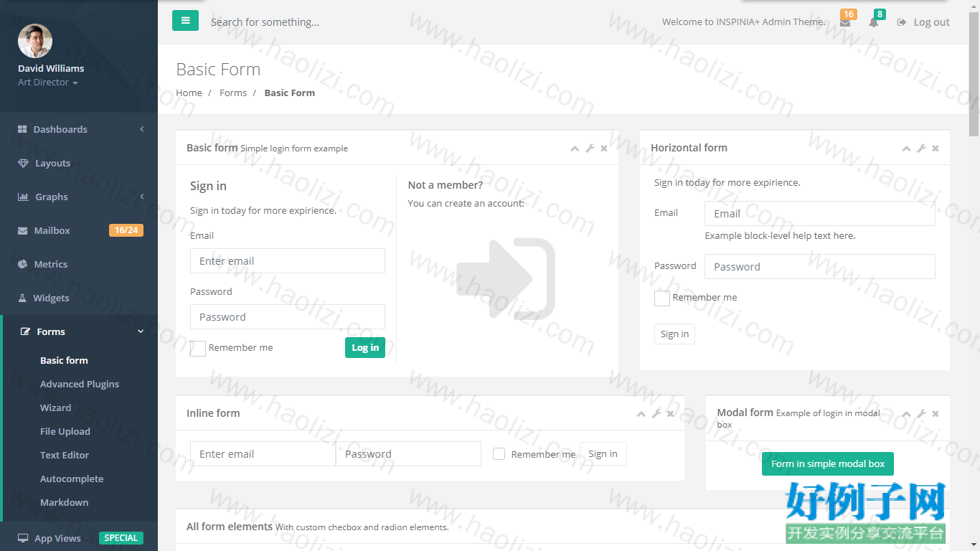Click the page vertical scrollbar thumb

tap(974, 73)
